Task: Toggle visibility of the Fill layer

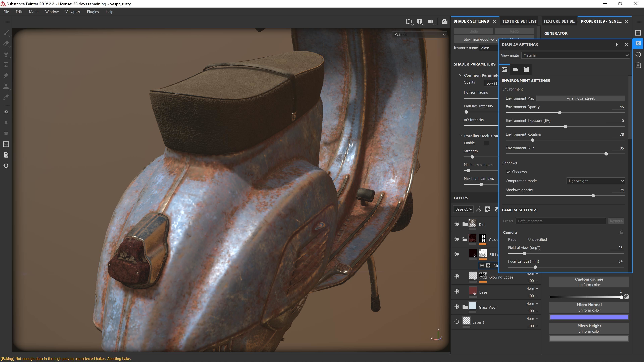Action: pos(457,254)
